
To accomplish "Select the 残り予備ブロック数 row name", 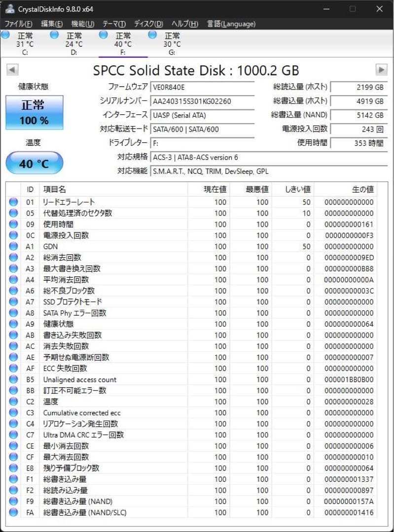I will coord(71,468).
